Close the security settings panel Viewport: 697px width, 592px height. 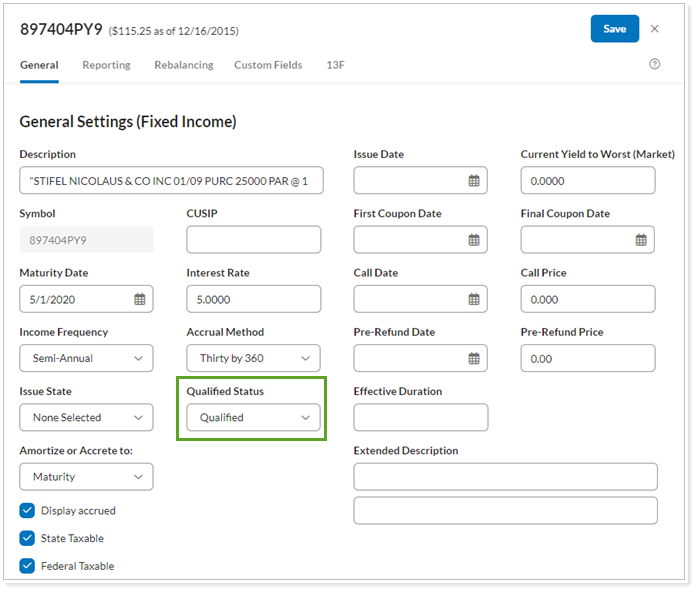[655, 29]
